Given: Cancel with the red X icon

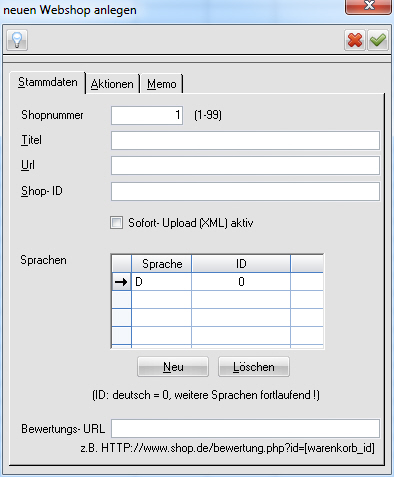Looking at the screenshot, I should pos(355,40).
